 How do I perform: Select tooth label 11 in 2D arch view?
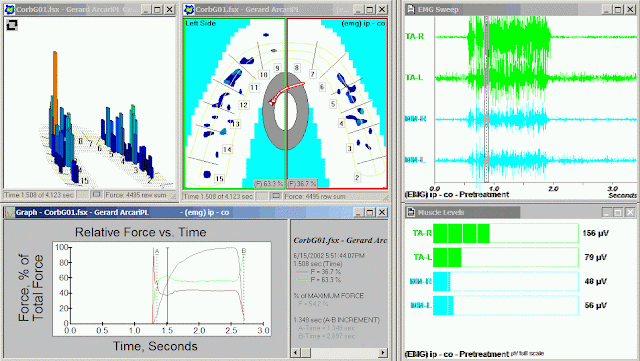[254, 87]
